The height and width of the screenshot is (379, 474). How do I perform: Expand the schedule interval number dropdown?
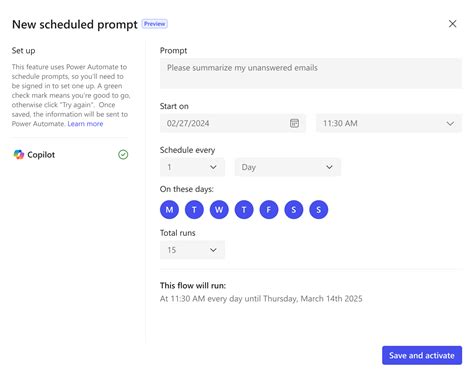pos(192,167)
